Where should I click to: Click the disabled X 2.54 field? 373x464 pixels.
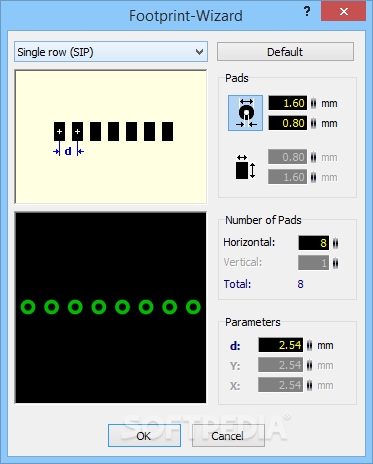(281, 385)
